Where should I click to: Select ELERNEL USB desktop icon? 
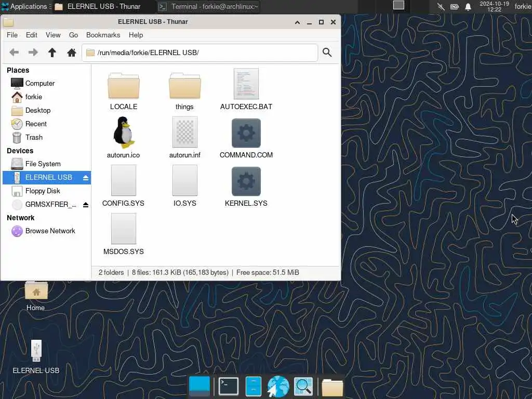point(36,356)
